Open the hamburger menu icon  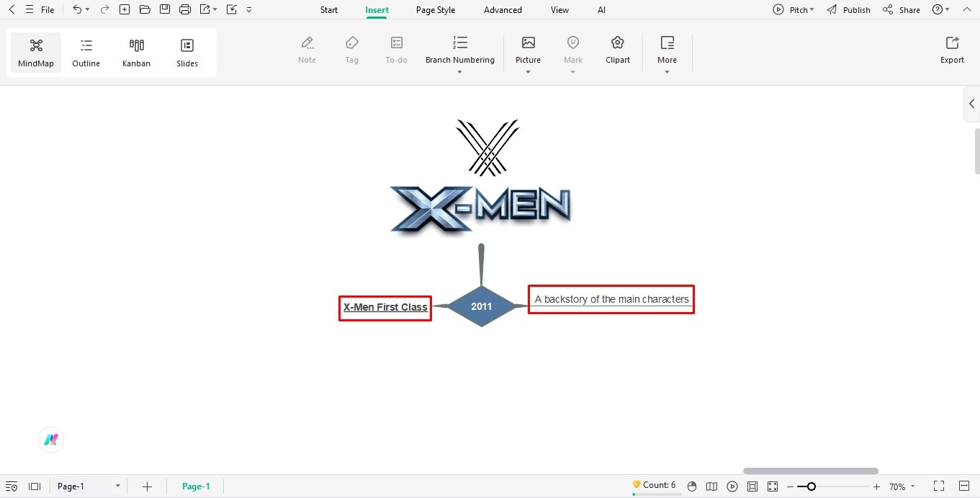tap(29, 10)
